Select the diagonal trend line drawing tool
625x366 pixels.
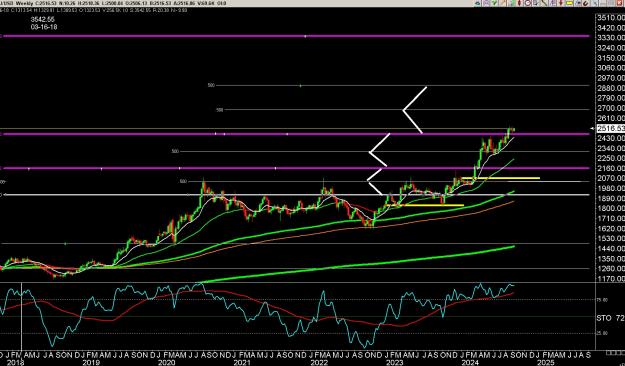click(x=544, y=3)
